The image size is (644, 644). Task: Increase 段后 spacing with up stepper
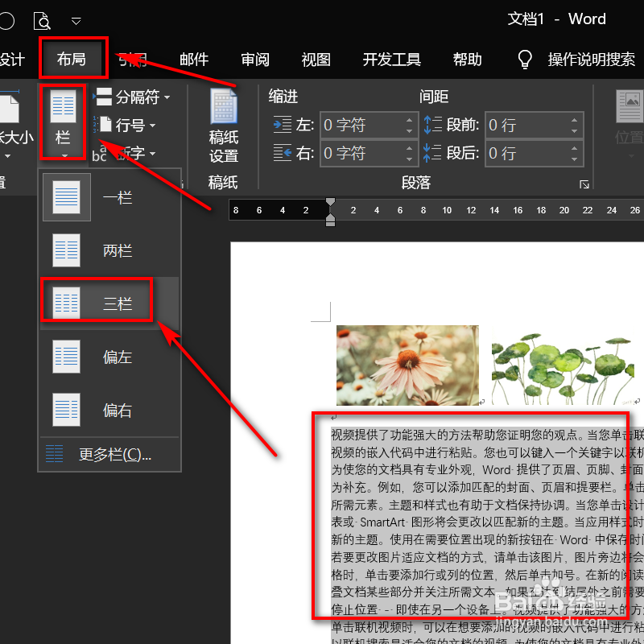574,148
